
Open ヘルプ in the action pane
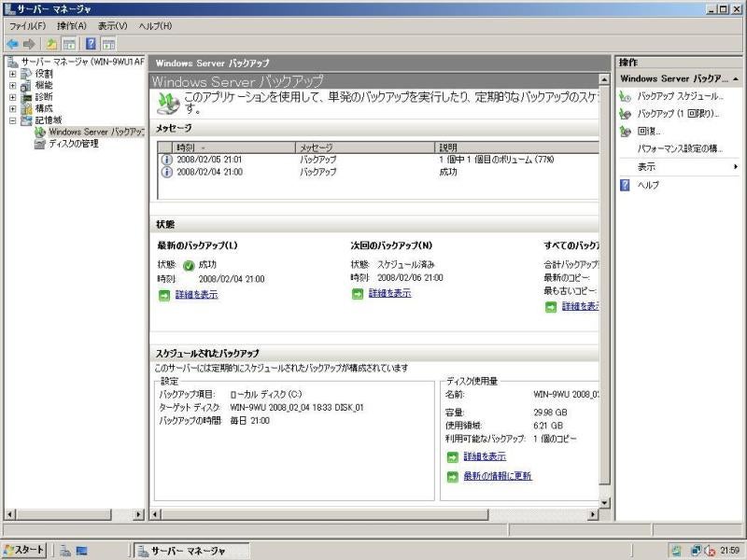pos(648,185)
